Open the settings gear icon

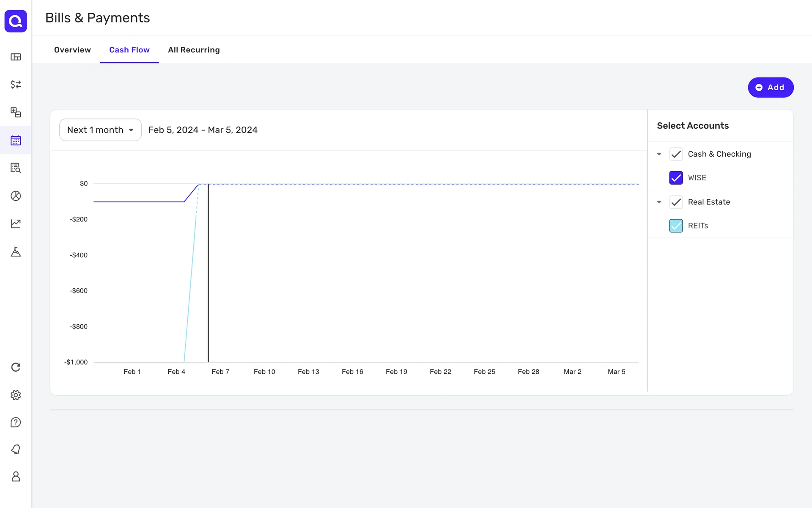pos(16,395)
